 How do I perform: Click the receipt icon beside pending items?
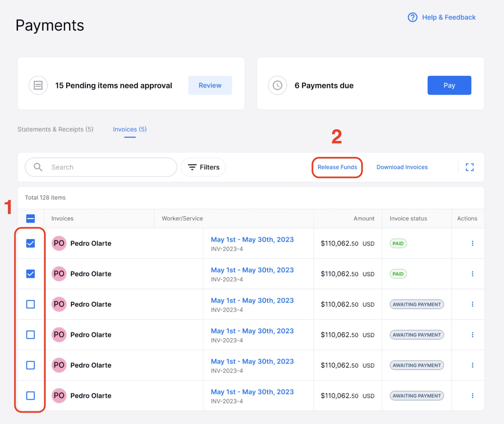pos(38,85)
